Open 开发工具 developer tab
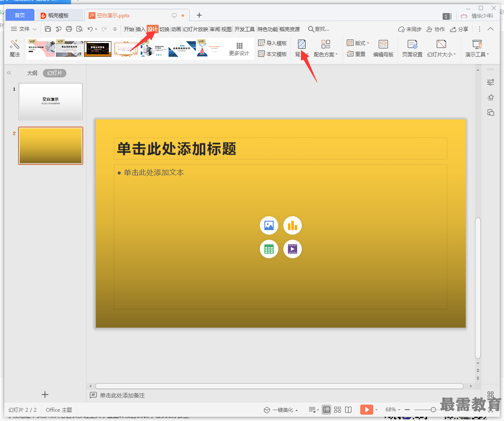 tap(245, 29)
